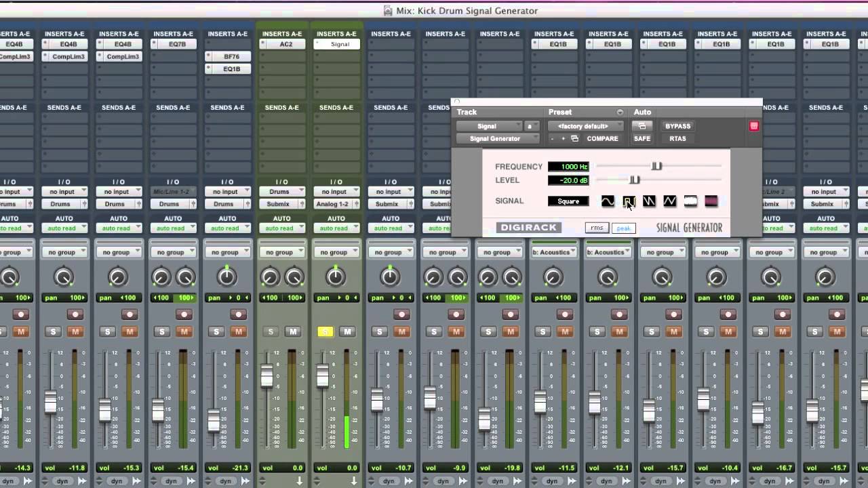Image resolution: width=868 pixels, height=488 pixels.
Task: Toggle Solo on the Signal track
Action: click(325, 331)
